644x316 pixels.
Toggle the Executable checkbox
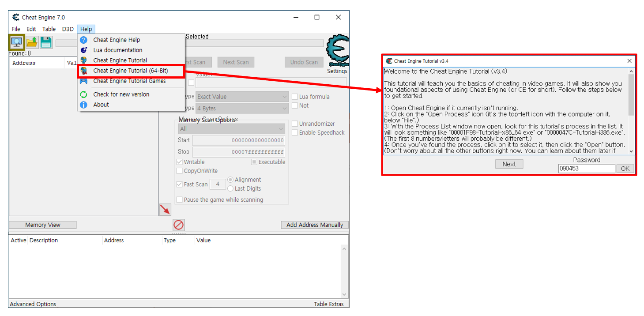(254, 162)
